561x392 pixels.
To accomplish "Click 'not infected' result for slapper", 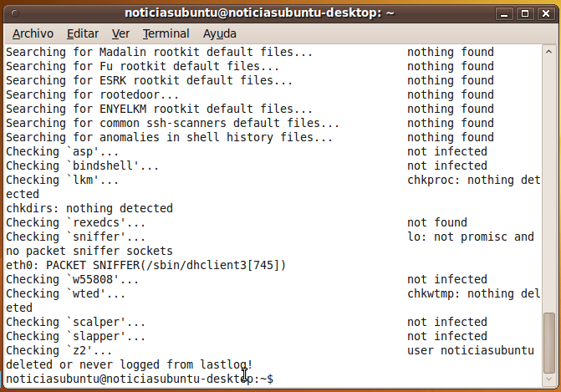I will click(x=447, y=337).
